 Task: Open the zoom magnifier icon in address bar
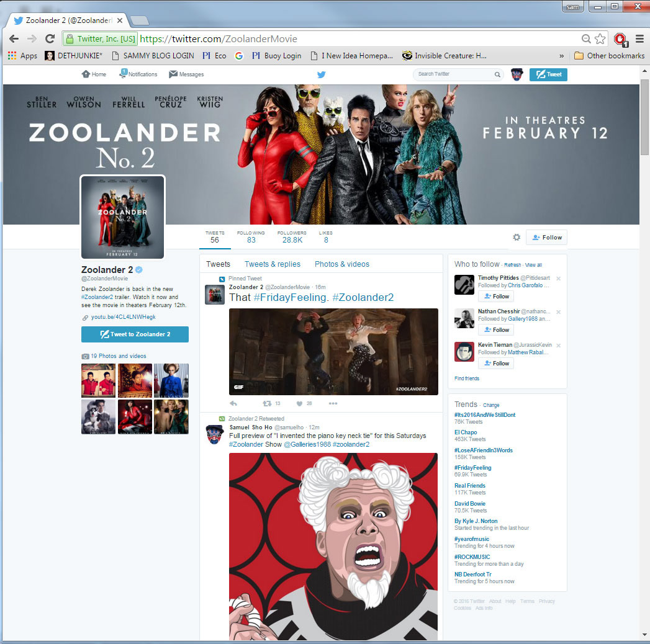(x=586, y=39)
